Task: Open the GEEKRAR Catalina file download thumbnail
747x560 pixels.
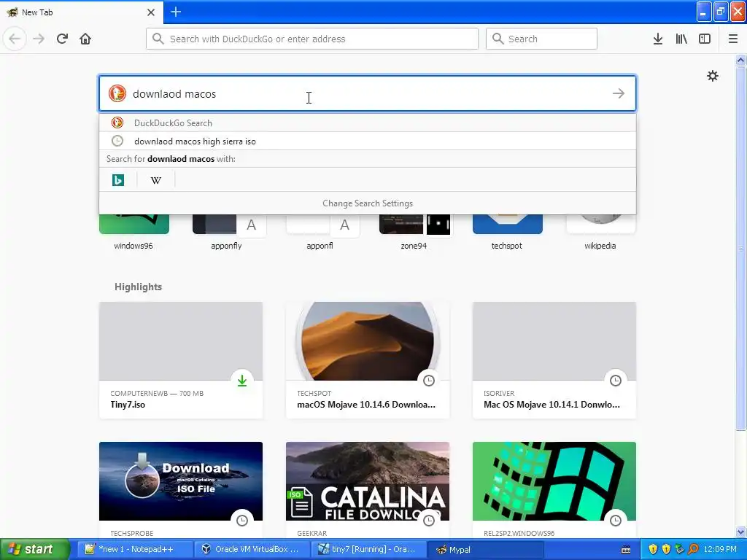Action: (x=368, y=481)
